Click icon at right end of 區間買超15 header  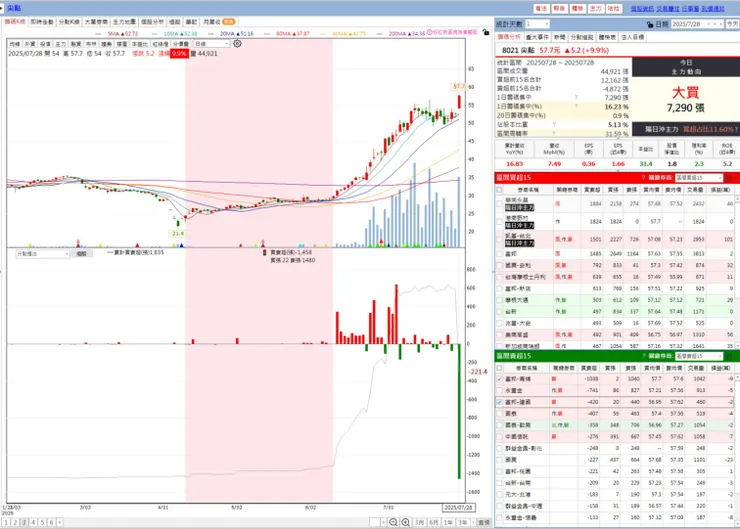(730, 177)
